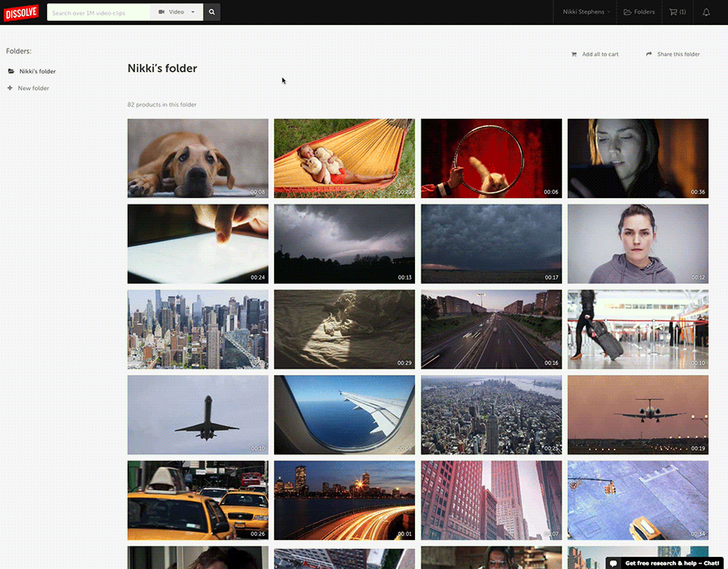The height and width of the screenshot is (569, 728).
Task: Click Add all to cart
Action: pos(595,54)
